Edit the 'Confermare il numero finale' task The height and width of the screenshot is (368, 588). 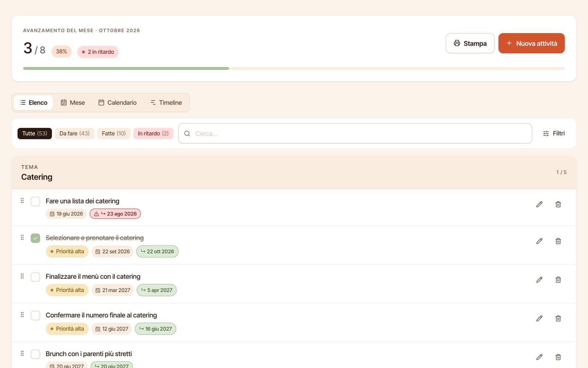pos(539,319)
